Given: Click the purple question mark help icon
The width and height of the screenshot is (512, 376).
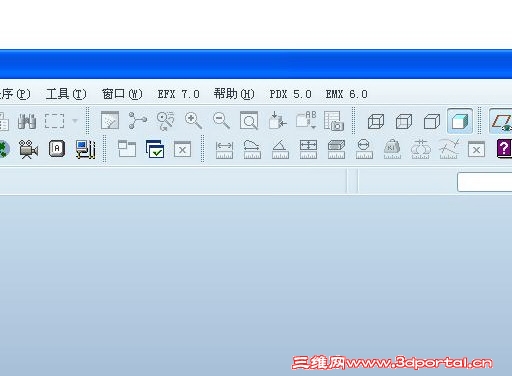Looking at the screenshot, I should coord(504,149).
